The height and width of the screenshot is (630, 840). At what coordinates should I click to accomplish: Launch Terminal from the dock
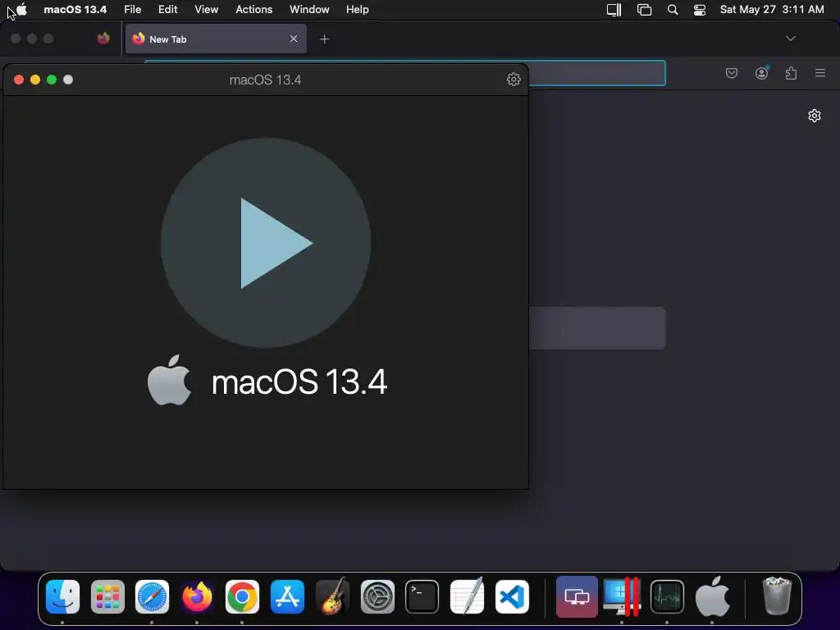422,597
